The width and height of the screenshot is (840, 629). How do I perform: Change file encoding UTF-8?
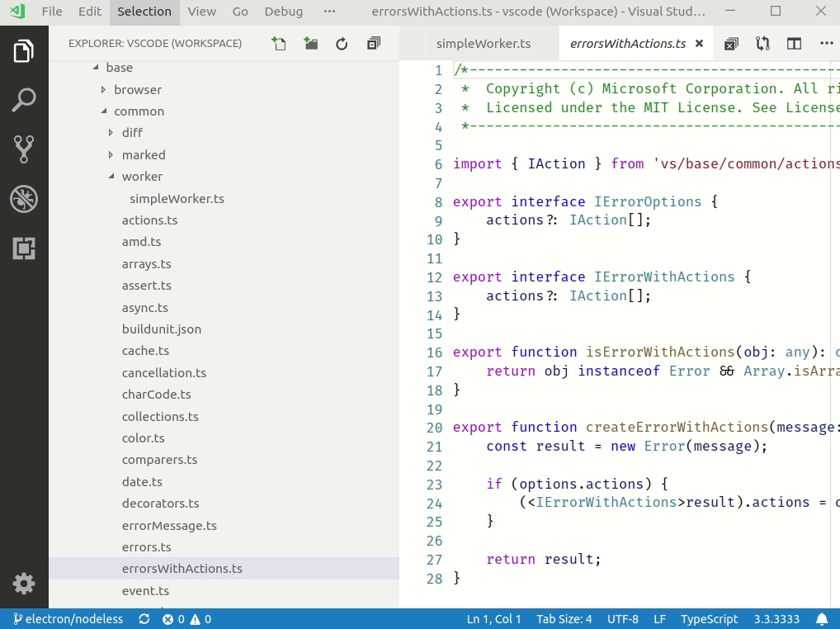[622, 619]
